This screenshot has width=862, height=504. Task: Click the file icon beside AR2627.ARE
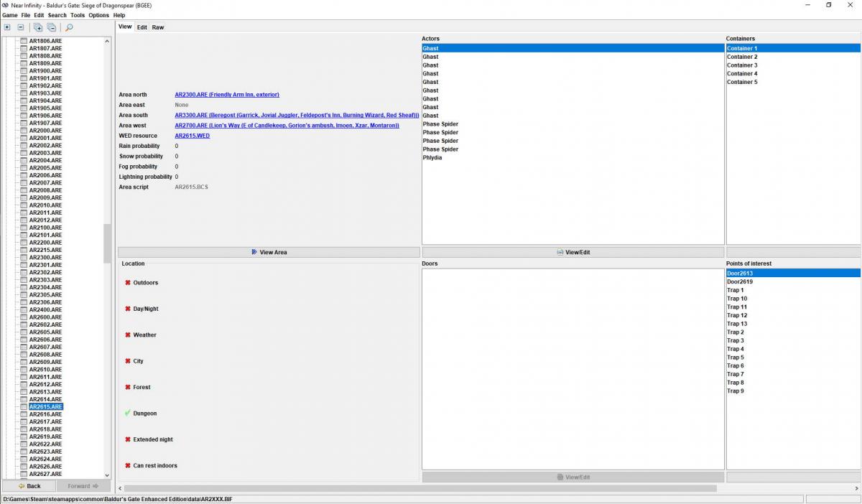click(24, 474)
